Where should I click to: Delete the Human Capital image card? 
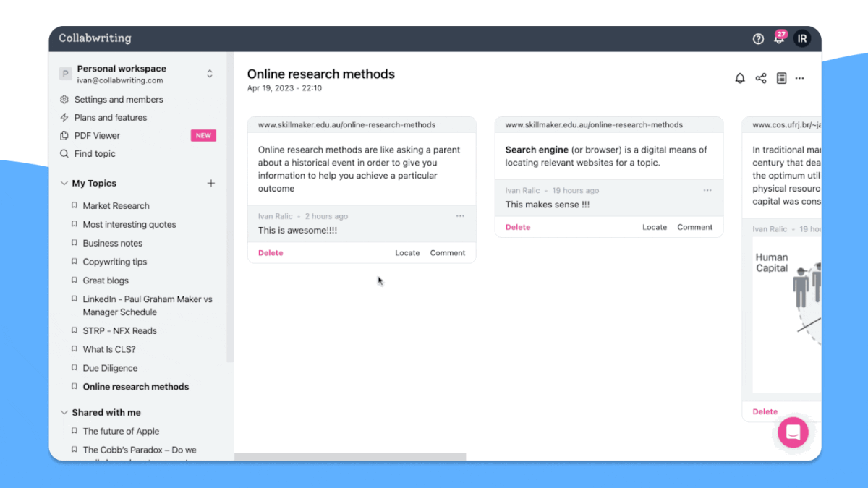765,412
